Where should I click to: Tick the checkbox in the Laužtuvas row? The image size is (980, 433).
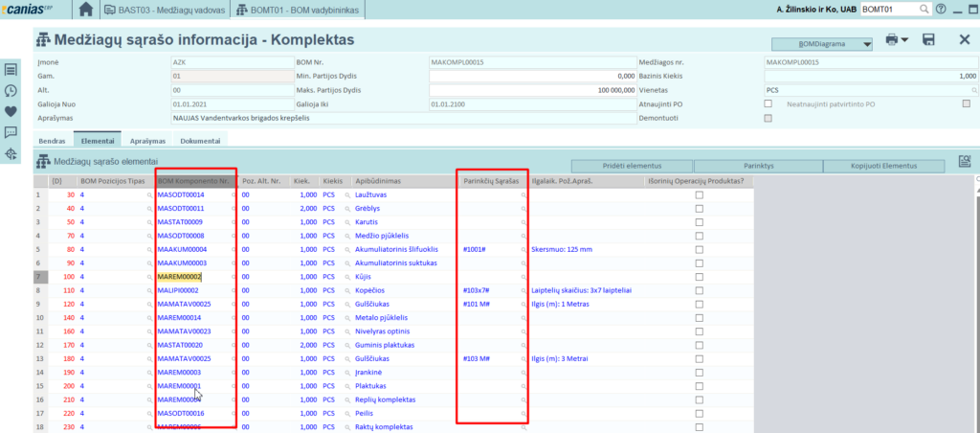pos(699,195)
